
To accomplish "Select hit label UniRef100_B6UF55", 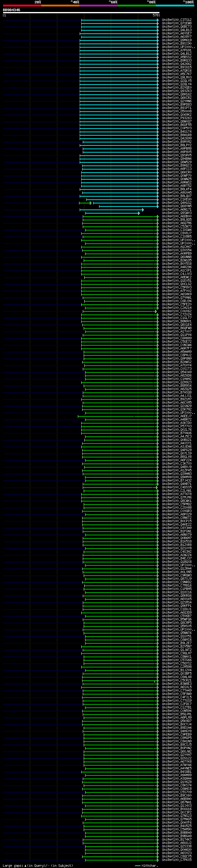I will (176, 125).
